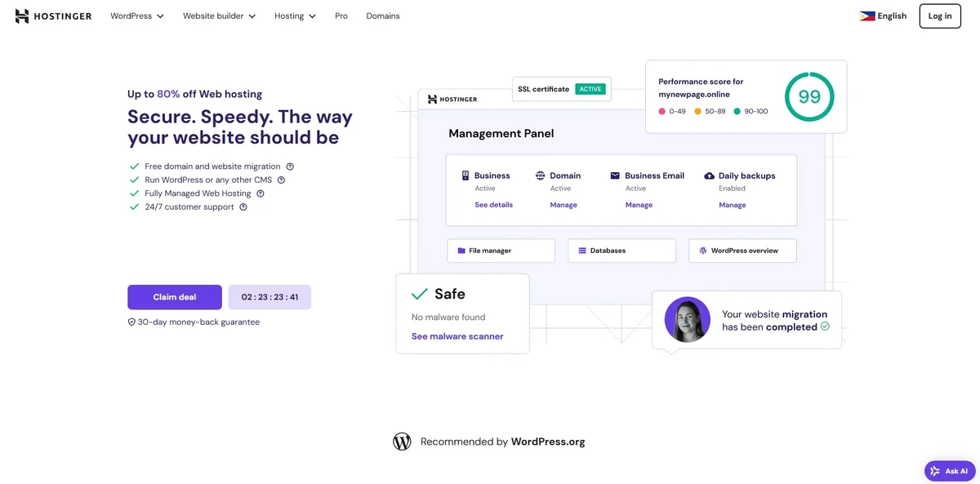Viewport: 980px width, 484px height.
Task: Click the orange 50-89 legend dot
Action: tap(698, 111)
